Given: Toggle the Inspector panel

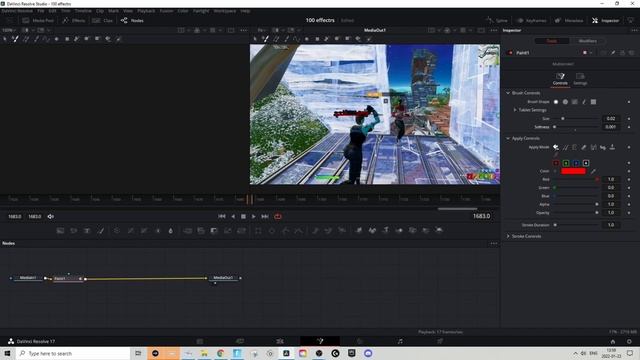Looking at the screenshot, I should (606, 20).
